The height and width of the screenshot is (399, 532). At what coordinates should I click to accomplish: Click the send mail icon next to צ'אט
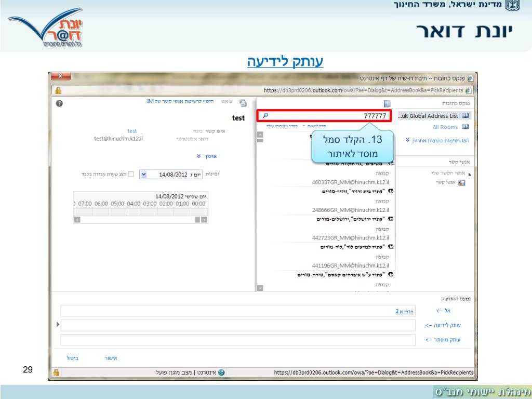[243, 102]
